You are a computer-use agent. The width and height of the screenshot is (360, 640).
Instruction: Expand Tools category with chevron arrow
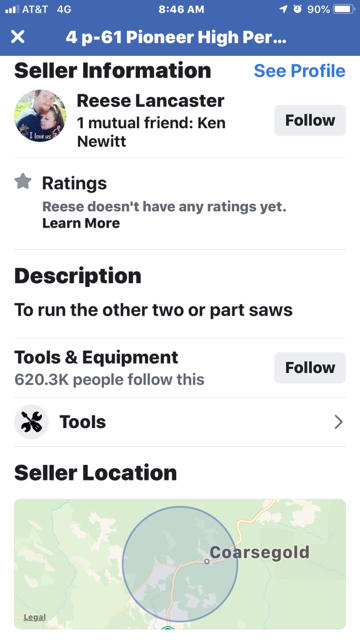tap(338, 422)
